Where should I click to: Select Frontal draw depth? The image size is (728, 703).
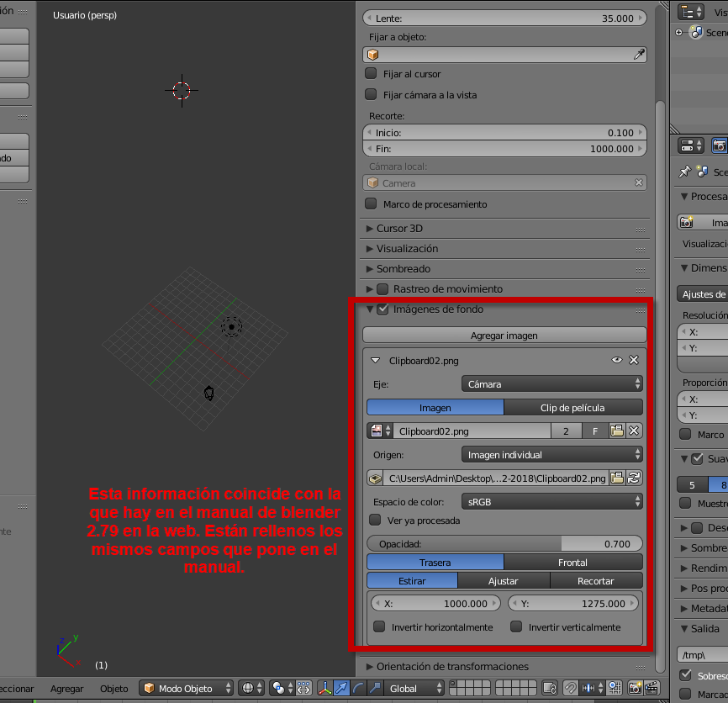click(x=573, y=563)
